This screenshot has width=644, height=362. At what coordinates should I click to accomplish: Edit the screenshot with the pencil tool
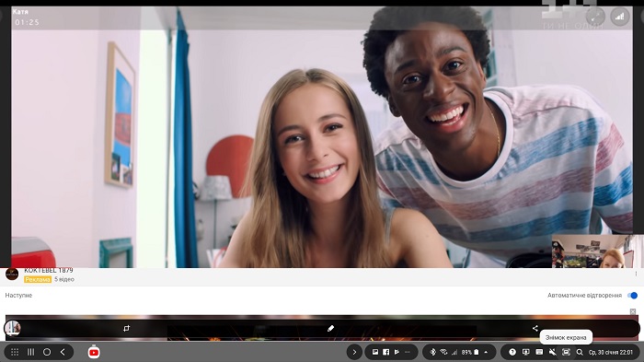[330, 328]
